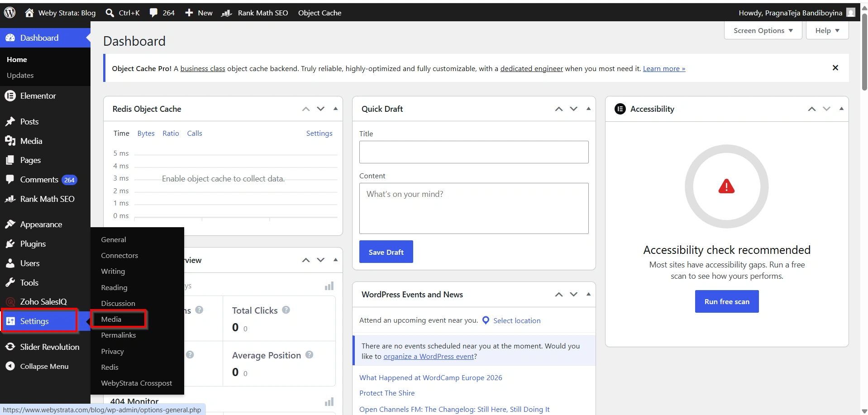This screenshot has height=415, width=868.
Task: Click the Collapse Menu arrow icon
Action: tap(10, 367)
